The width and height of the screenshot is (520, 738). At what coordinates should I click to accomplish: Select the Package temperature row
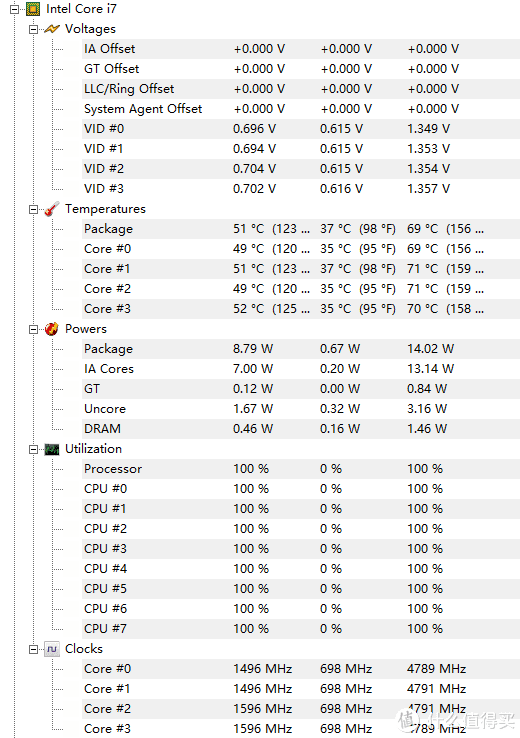pos(301,229)
